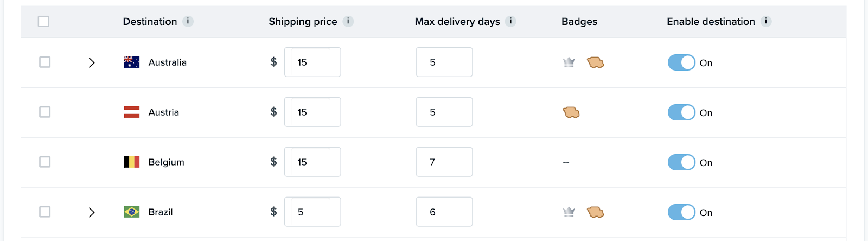Viewport: 868px width, 241px height.
Task: Check the select-all checkbox in header
Action: (x=43, y=21)
